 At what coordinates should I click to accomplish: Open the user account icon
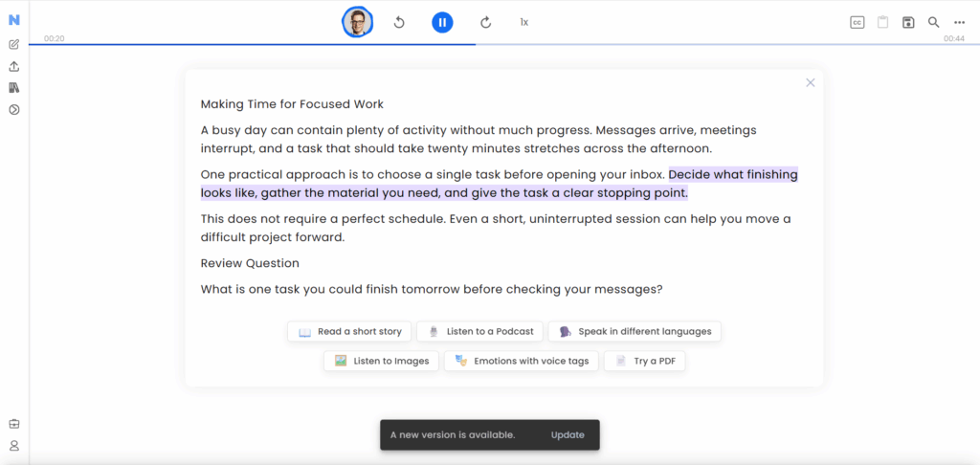point(13,446)
